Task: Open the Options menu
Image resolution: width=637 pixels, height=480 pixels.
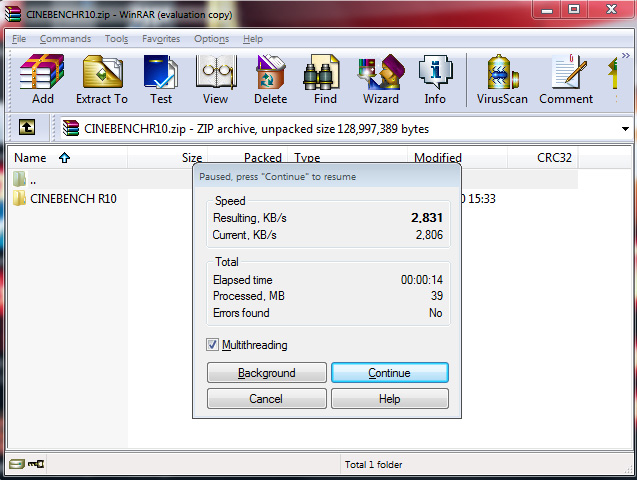Action: click(x=211, y=39)
